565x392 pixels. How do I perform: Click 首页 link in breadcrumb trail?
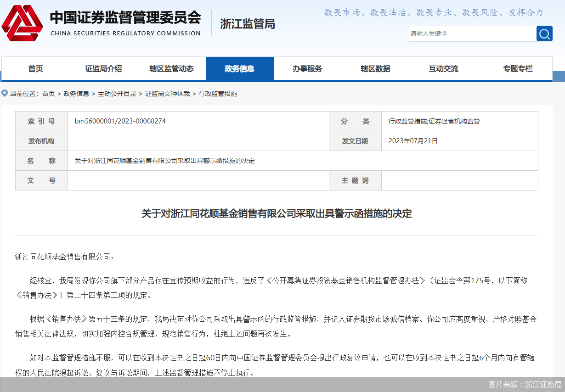(48, 94)
